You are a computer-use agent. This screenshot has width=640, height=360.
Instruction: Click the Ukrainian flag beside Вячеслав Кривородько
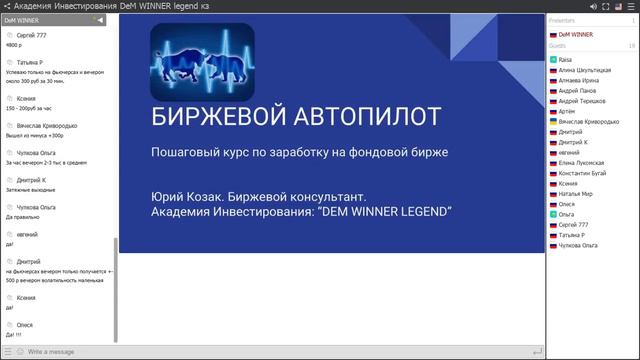click(x=553, y=122)
